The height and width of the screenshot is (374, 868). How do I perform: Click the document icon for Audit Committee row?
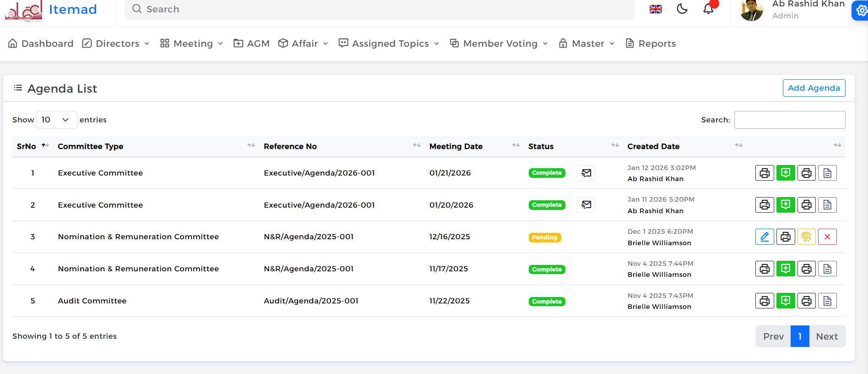[x=827, y=301]
